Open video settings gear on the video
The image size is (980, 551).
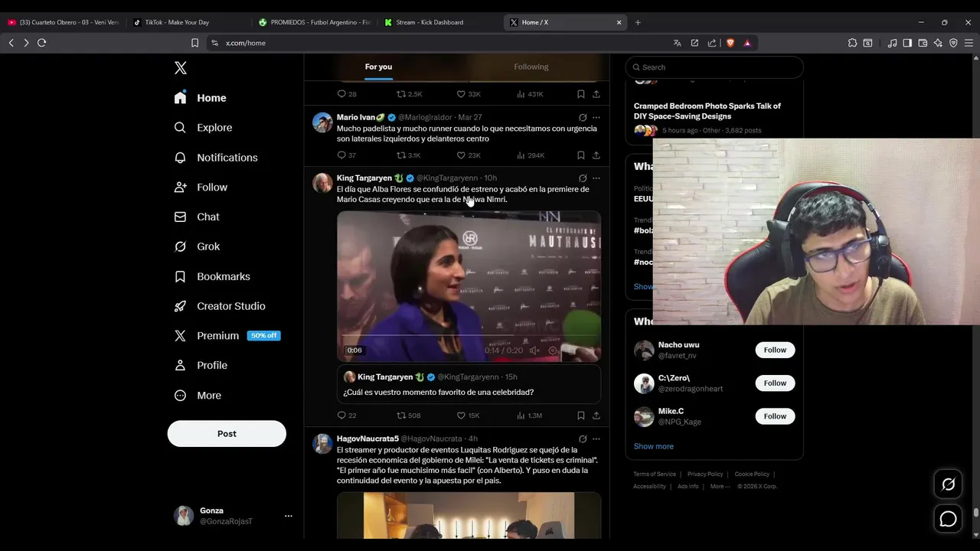(553, 350)
